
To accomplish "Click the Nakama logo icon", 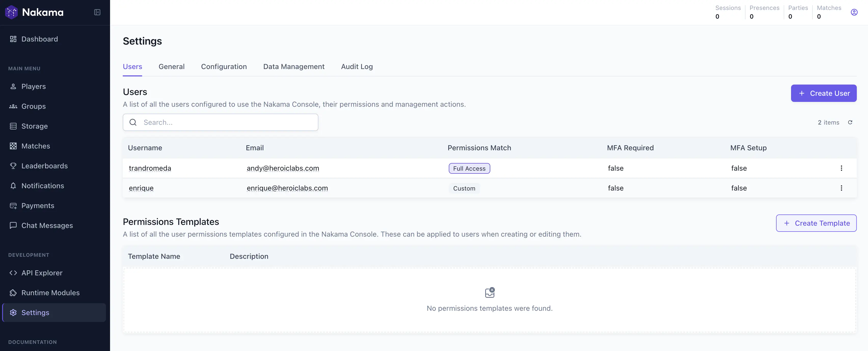I will 11,12.
